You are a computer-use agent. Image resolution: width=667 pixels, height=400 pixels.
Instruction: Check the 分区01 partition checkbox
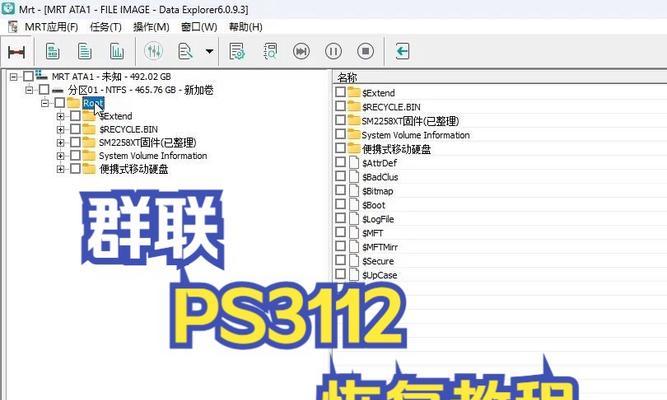(44, 90)
